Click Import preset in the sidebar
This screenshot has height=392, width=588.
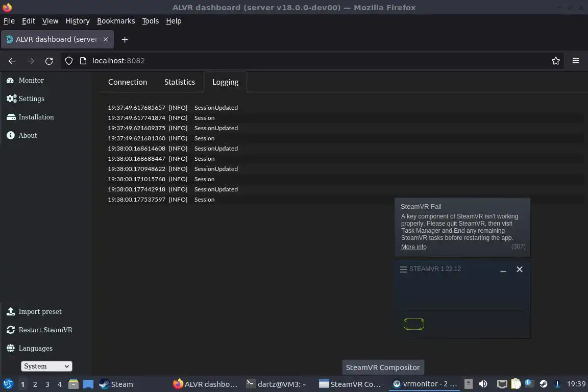[34, 311]
